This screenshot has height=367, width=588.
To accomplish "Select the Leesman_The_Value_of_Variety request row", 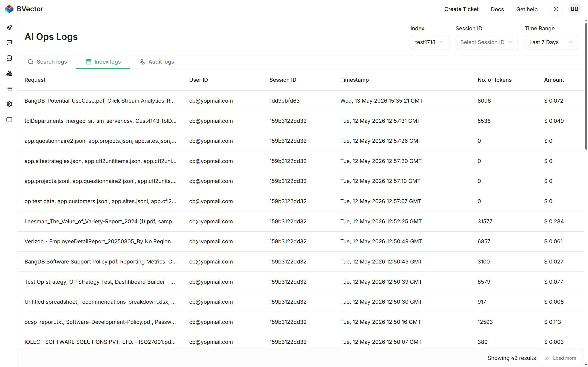I will 301,221.
